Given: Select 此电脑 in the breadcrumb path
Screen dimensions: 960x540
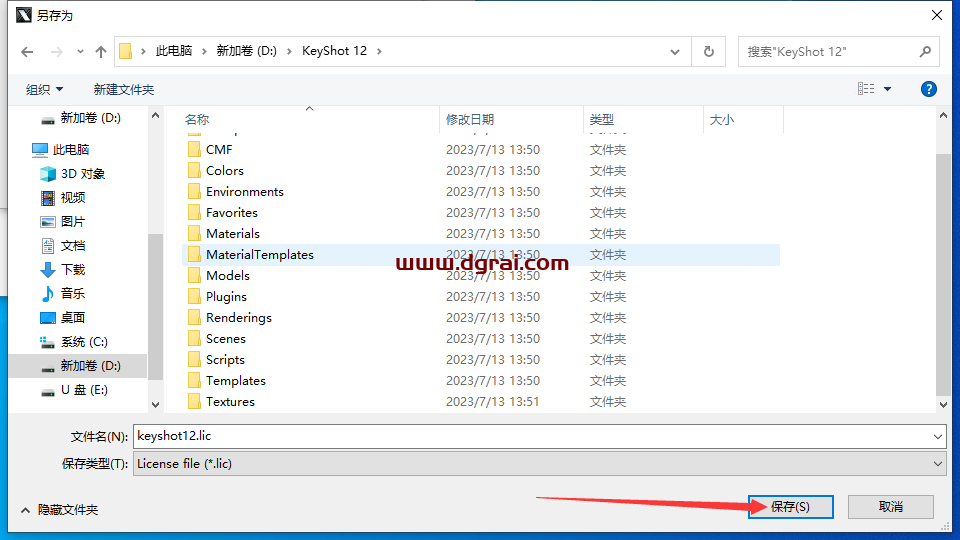Looking at the screenshot, I should tap(173, 51).
